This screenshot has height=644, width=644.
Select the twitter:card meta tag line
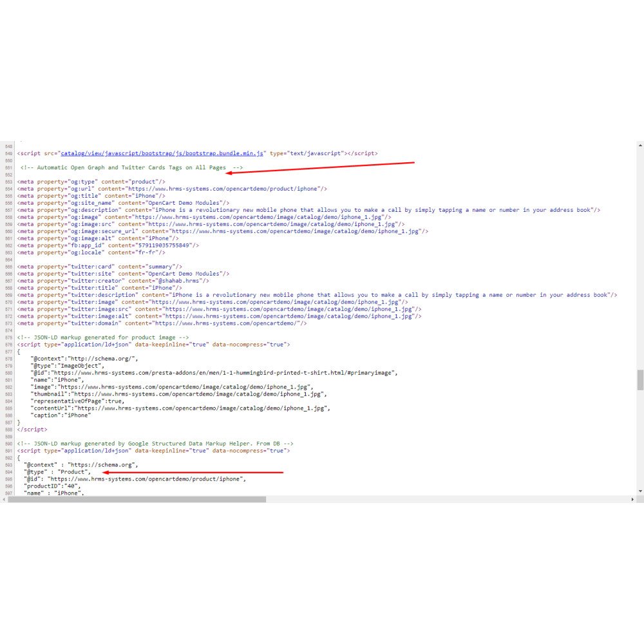(100, 267)
